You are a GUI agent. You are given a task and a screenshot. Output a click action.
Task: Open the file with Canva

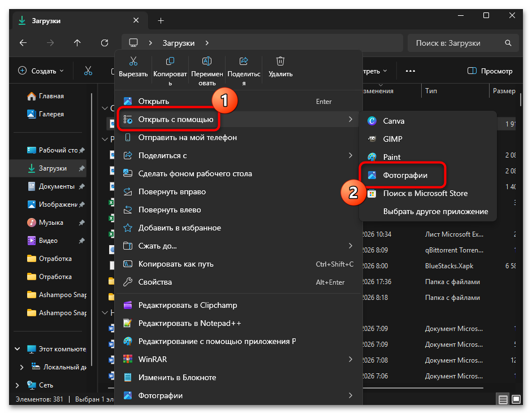[x=393, y=121]
